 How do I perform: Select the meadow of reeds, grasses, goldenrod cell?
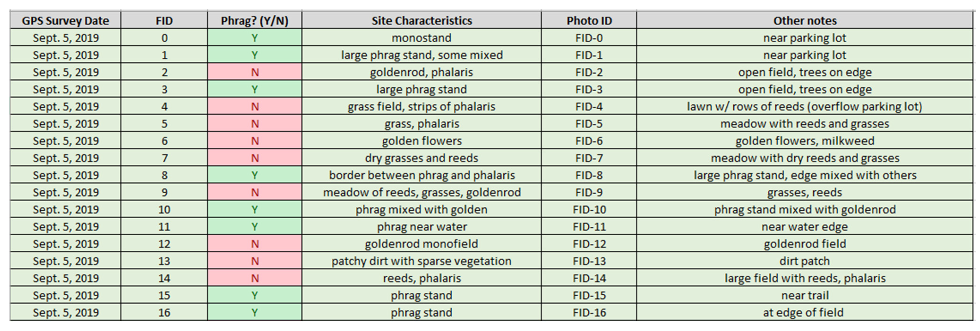point(422,192)
